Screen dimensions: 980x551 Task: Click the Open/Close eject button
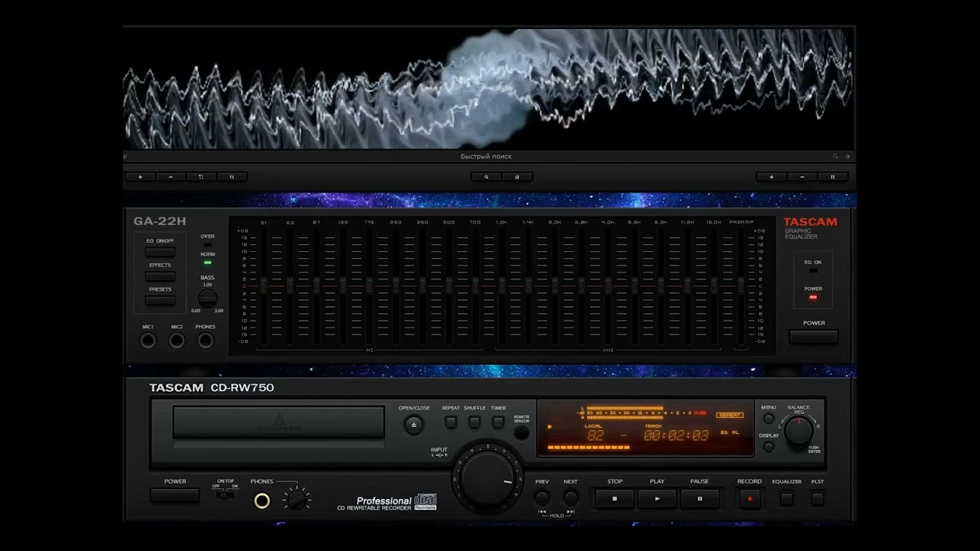click(414, 425)
